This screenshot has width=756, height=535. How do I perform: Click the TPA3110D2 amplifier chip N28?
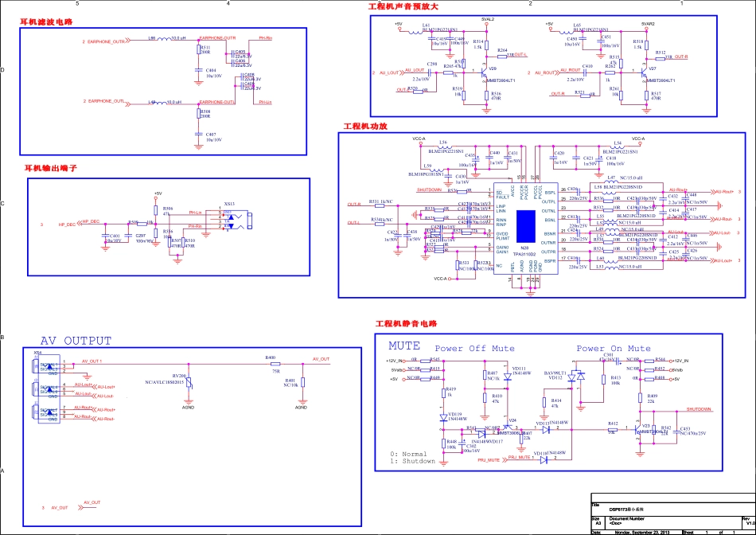(525, 225)
